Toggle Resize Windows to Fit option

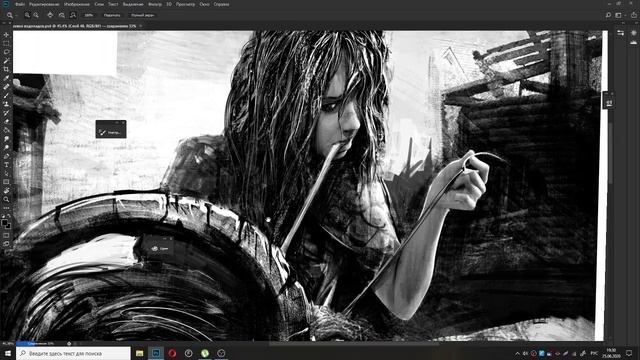50,15
